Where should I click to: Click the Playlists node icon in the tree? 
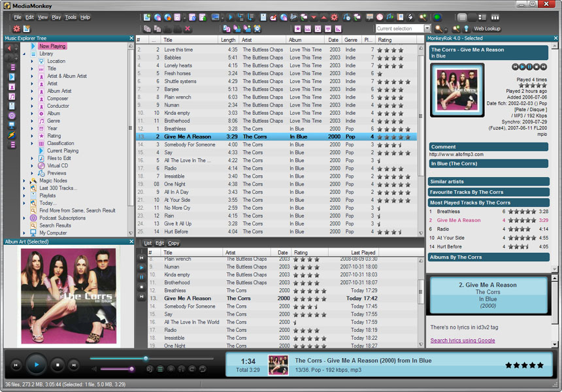(x=33, y=195)
